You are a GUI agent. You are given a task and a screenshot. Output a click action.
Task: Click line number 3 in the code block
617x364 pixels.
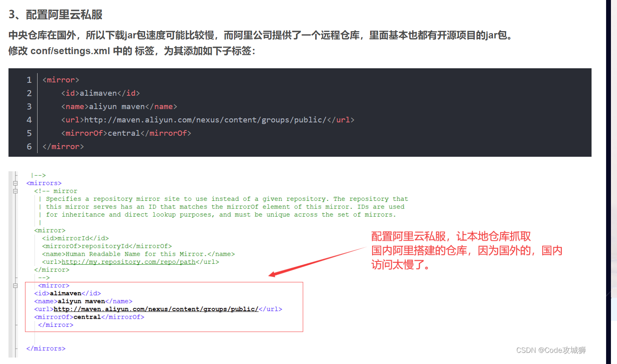tap(29, 107)
